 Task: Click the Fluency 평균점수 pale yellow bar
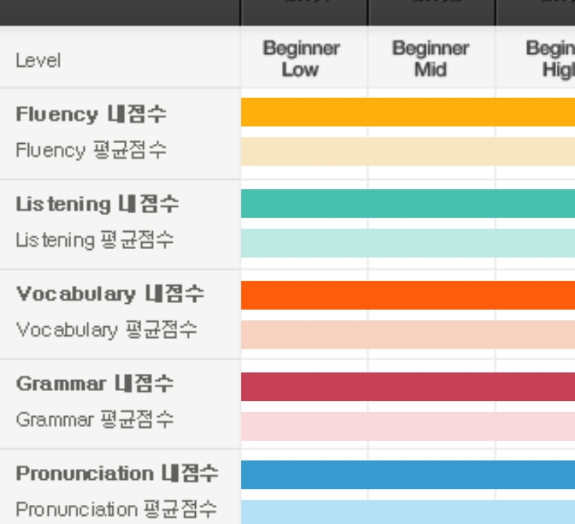[408, 151]
